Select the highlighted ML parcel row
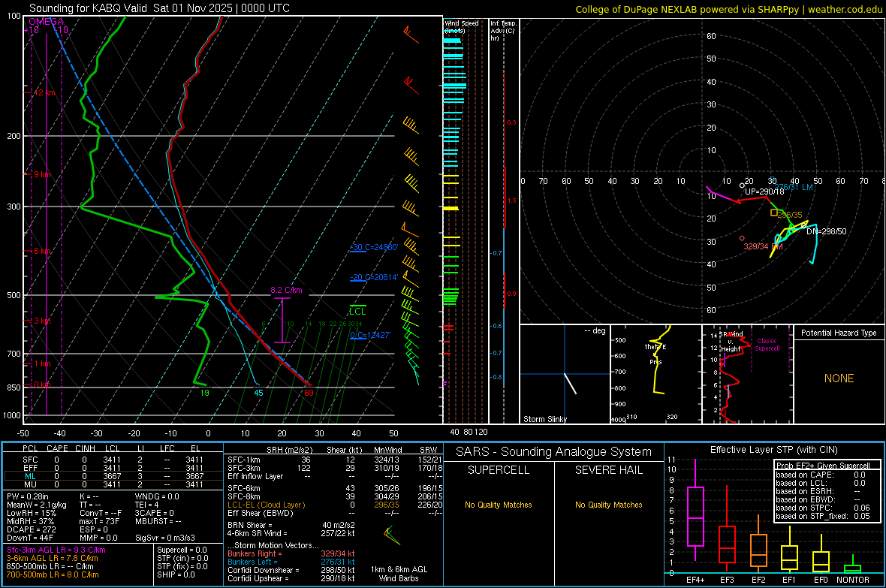 coord(113,476)
